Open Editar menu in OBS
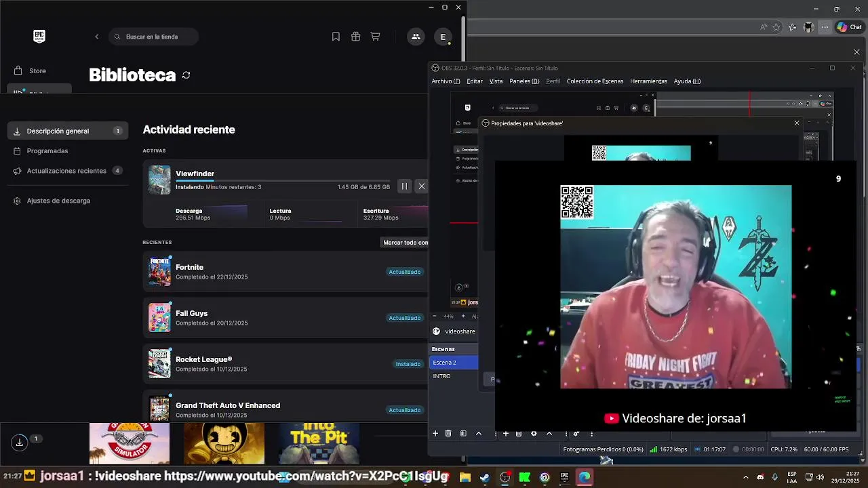Viewport: 868px width, 488px height. tap(475, 81)
